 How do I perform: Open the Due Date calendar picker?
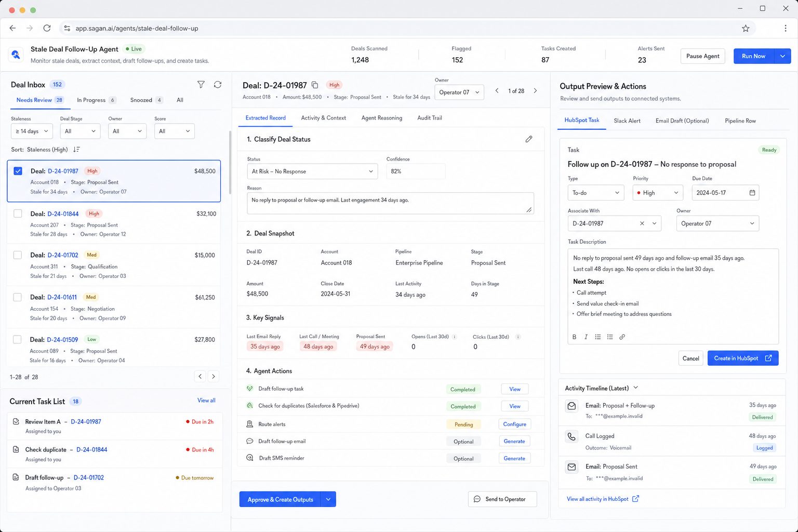click(x=752, y=193)
